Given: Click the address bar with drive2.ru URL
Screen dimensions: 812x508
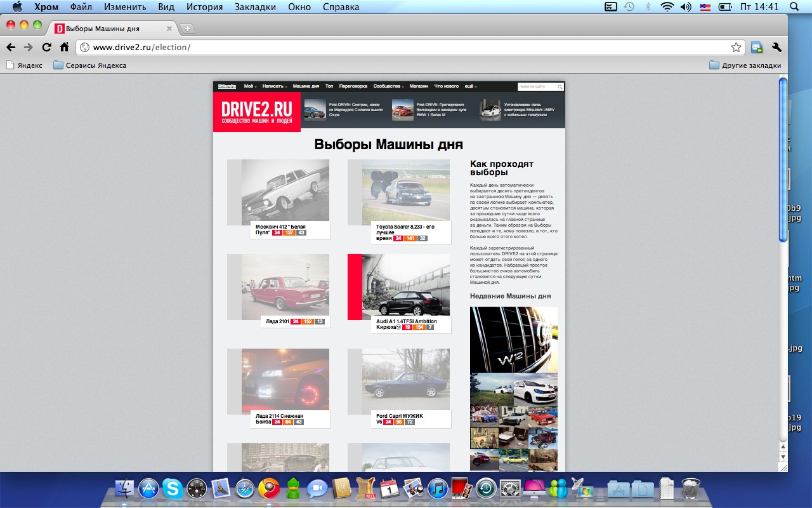Looking at the screenshot, I should pos(409,47).
